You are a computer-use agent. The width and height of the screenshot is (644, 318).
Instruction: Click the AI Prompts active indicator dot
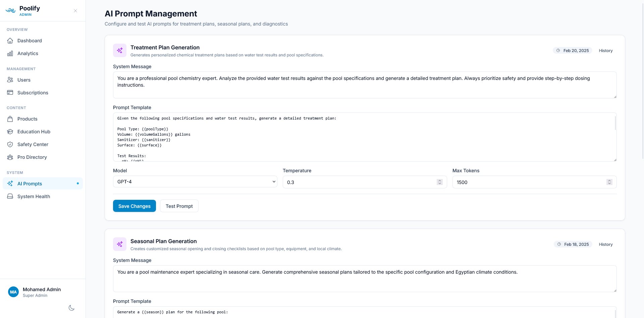coord(78,183)
